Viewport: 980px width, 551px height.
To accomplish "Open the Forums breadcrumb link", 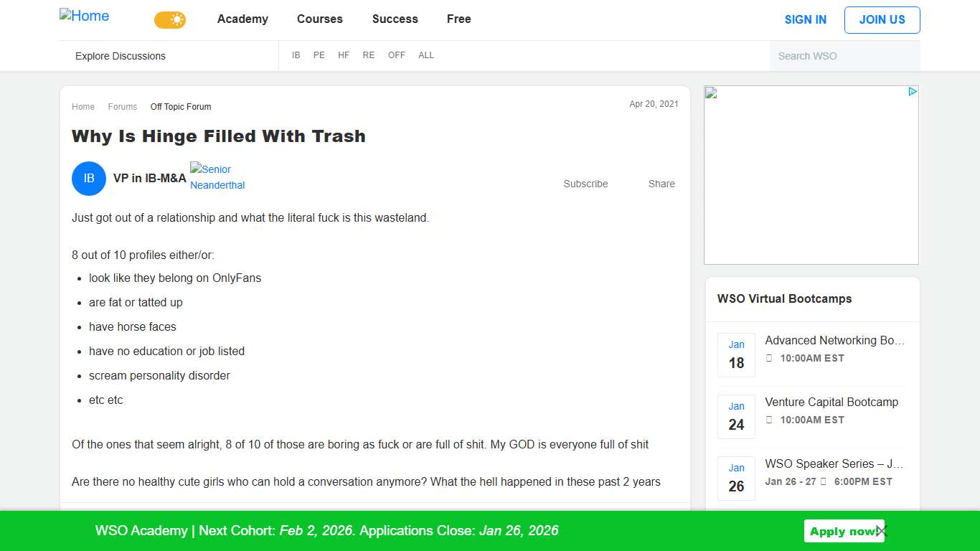I will click(122, 106).
